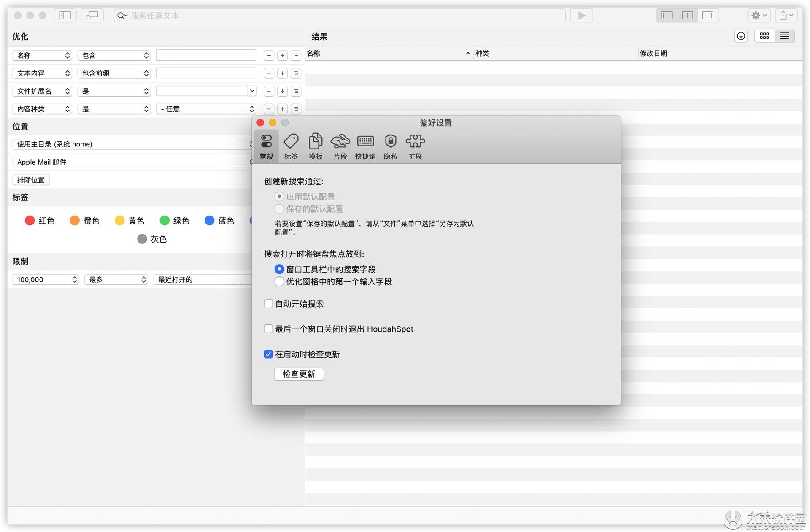Click the 排除位置 button
810x532 pixels.
pyautogui.click(x=31, y=180)
